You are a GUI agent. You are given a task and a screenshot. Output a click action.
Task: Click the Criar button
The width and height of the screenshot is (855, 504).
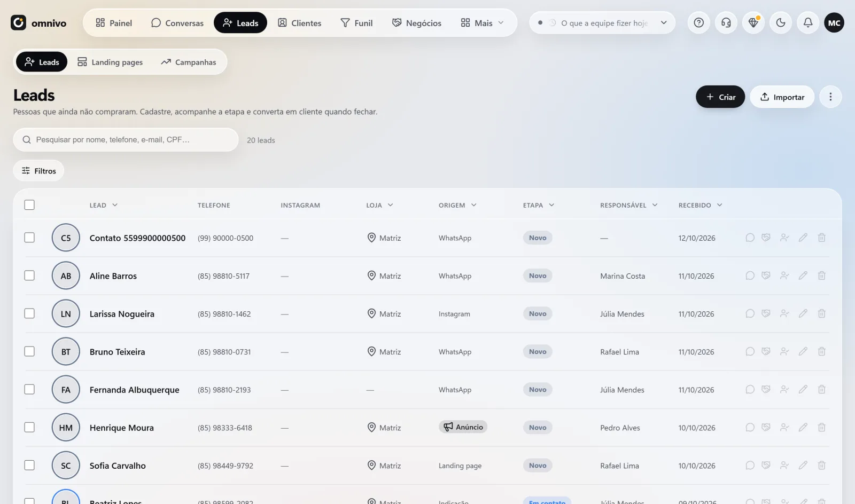(x=720, y=97)
